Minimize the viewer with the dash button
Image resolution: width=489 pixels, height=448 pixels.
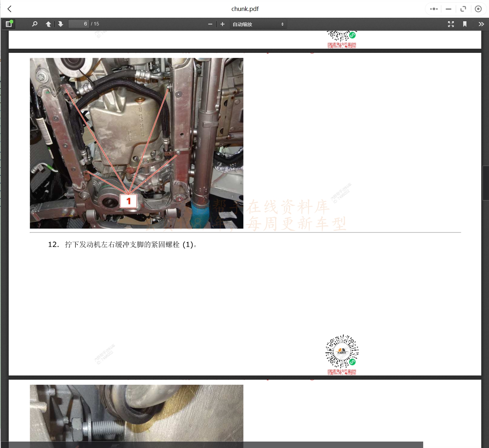coord(448,9)
